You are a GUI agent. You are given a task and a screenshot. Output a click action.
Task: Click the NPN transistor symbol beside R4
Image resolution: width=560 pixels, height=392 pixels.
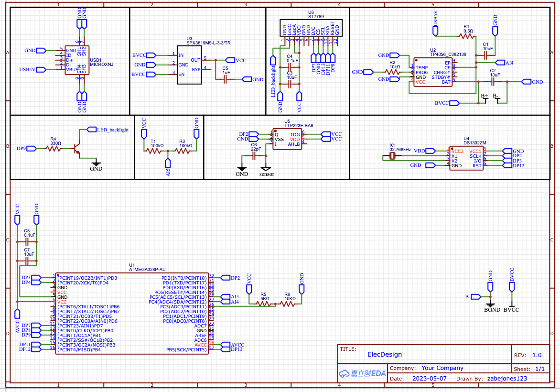(75, 150)
